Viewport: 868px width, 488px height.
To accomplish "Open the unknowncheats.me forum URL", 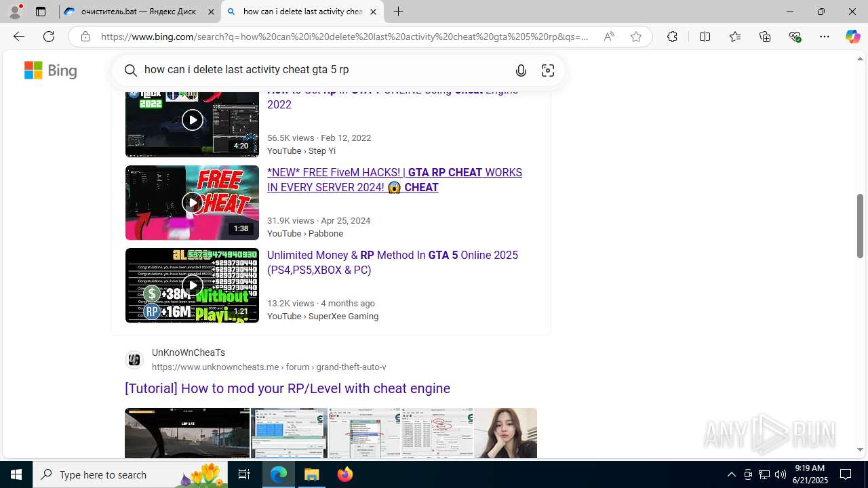I will tap(269, 367).
